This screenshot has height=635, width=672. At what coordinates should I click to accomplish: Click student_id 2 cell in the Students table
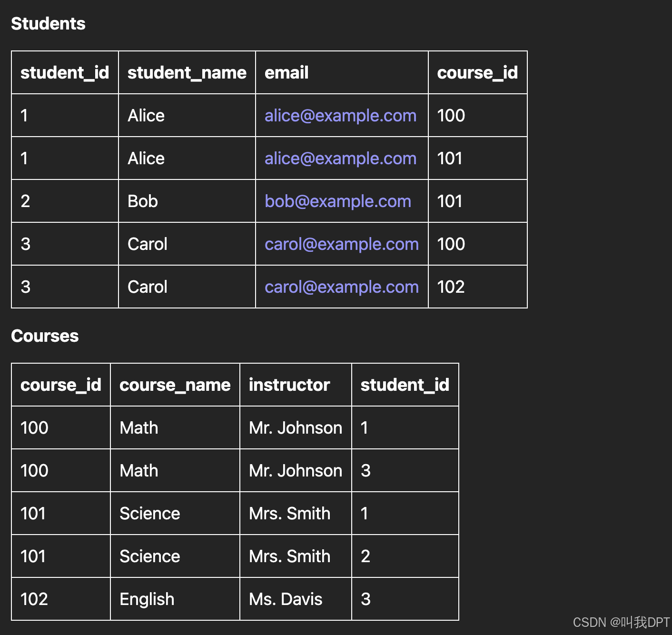click(x=26, y=201)
